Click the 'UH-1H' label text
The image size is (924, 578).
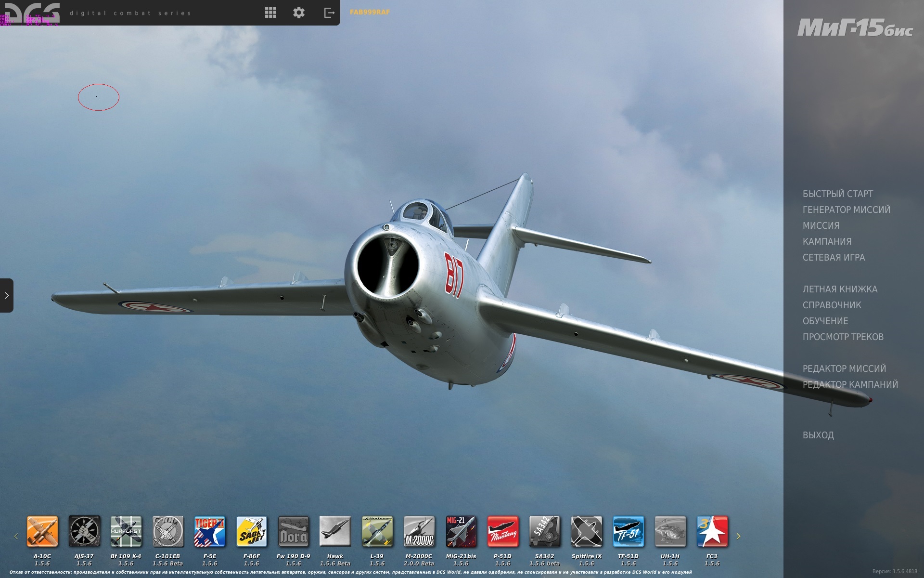pos(670,556)
